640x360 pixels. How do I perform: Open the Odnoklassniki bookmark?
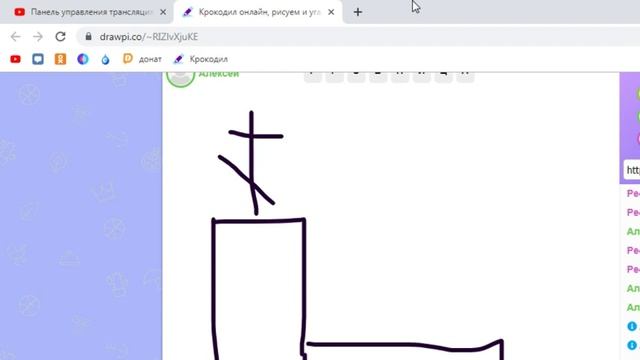pos(60,59)
